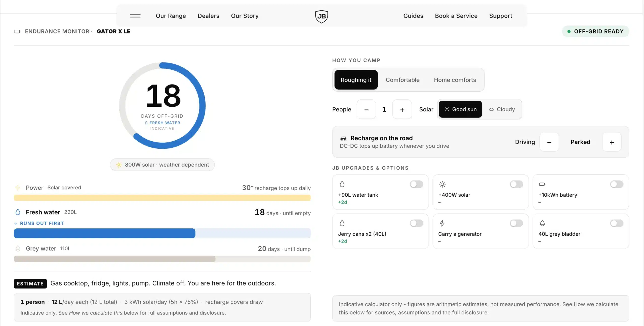Screen dimensions: 644x326
Task: Select the Roughing it camping style
Action: click(356, 80)
